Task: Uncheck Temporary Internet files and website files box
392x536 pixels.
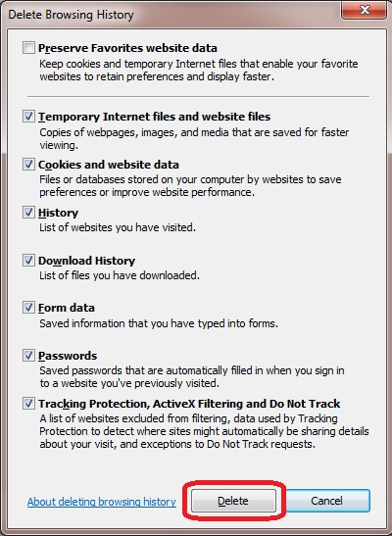Action: (28, 117)
